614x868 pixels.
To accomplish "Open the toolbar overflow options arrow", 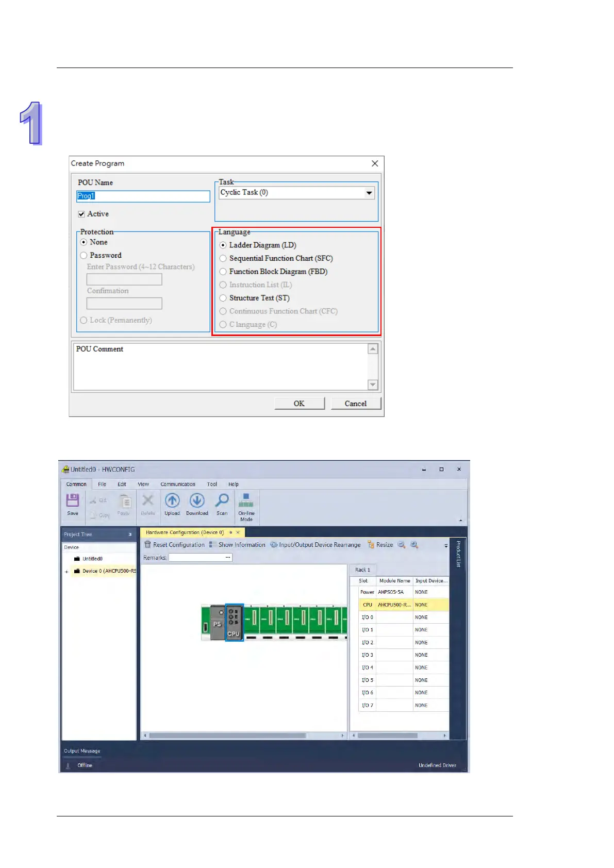I will click(x=446, y=545).
